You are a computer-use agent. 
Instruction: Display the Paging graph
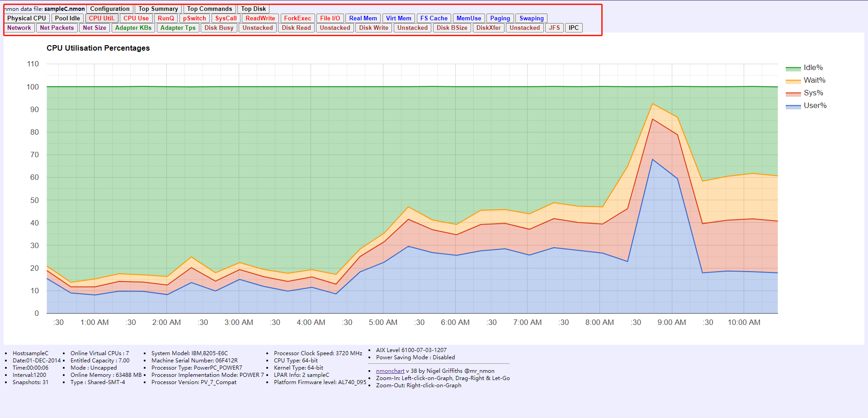[x=500, y=18]
